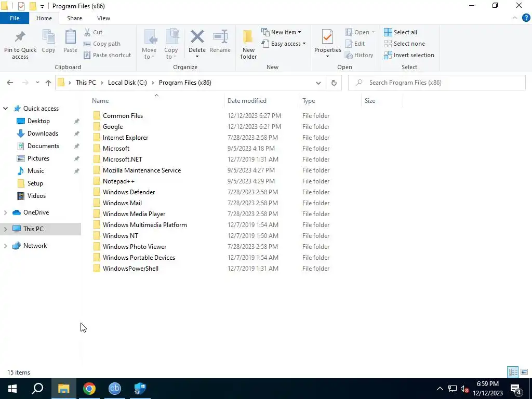The height and width of the screenshot is (399, 532).
Task: Open the Copy to menu
Action: pyautogui.click(x=171, y=45)
